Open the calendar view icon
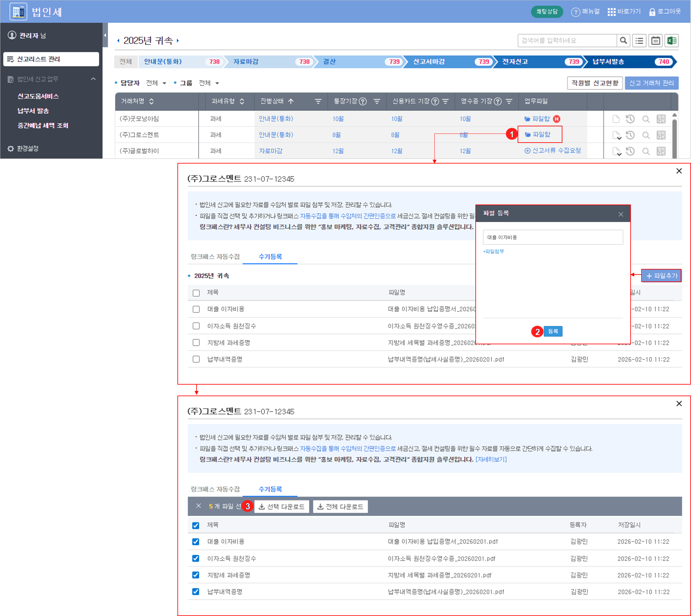691x616 pixels. point(655,41)
